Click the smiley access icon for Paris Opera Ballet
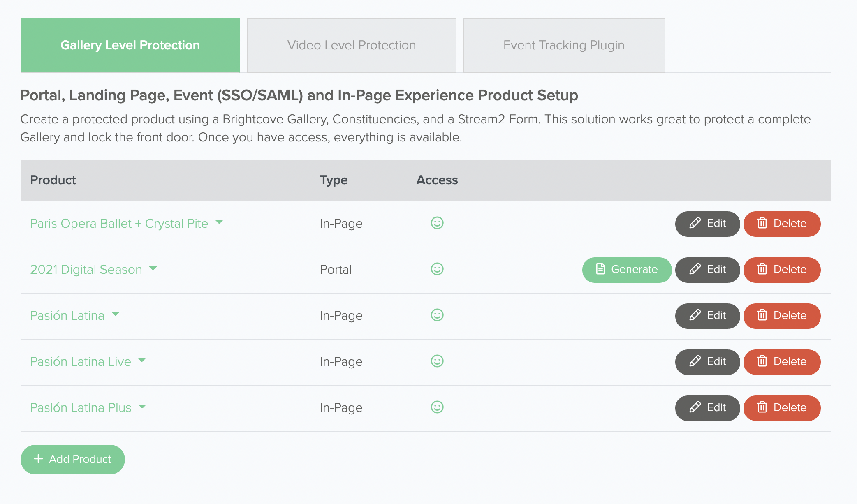This screenshot has width=857, height=504. [x=437, y=223]
